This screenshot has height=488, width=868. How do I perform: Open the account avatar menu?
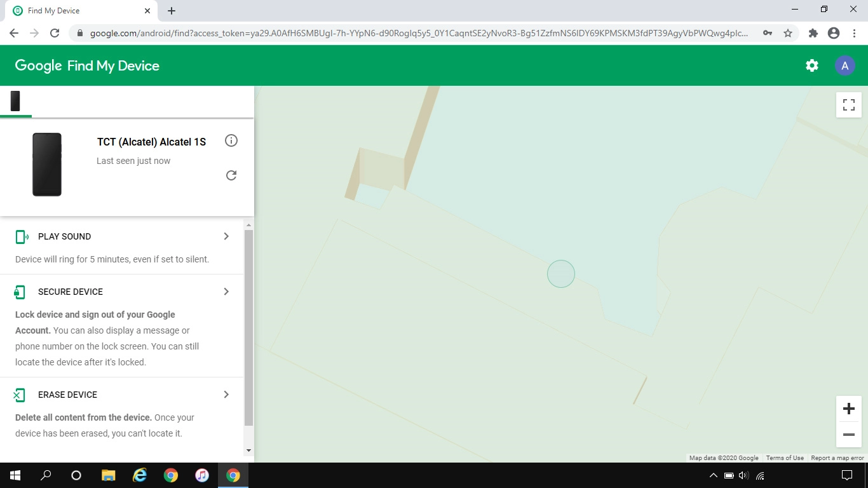pos(844,65)
